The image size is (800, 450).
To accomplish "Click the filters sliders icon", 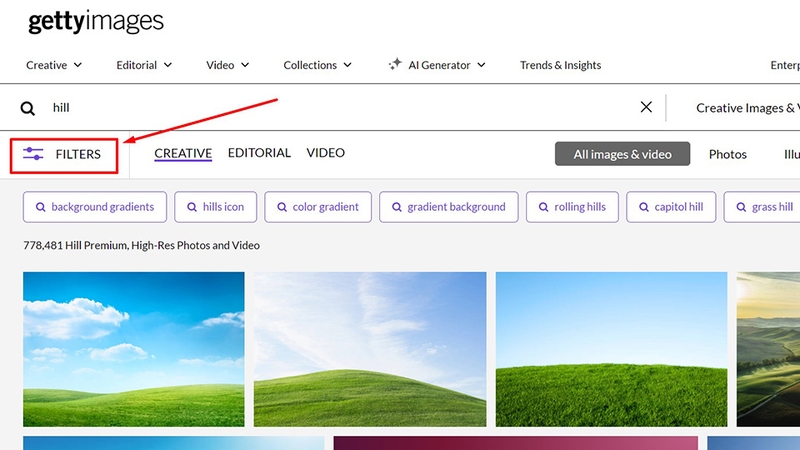I will pyautogui.click(x=33, y=154).
